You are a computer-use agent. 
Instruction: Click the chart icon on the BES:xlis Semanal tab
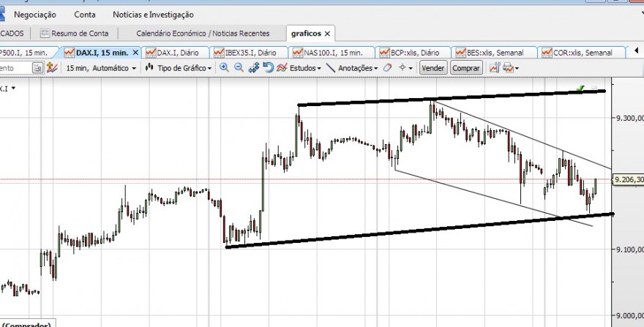point(461,53)
